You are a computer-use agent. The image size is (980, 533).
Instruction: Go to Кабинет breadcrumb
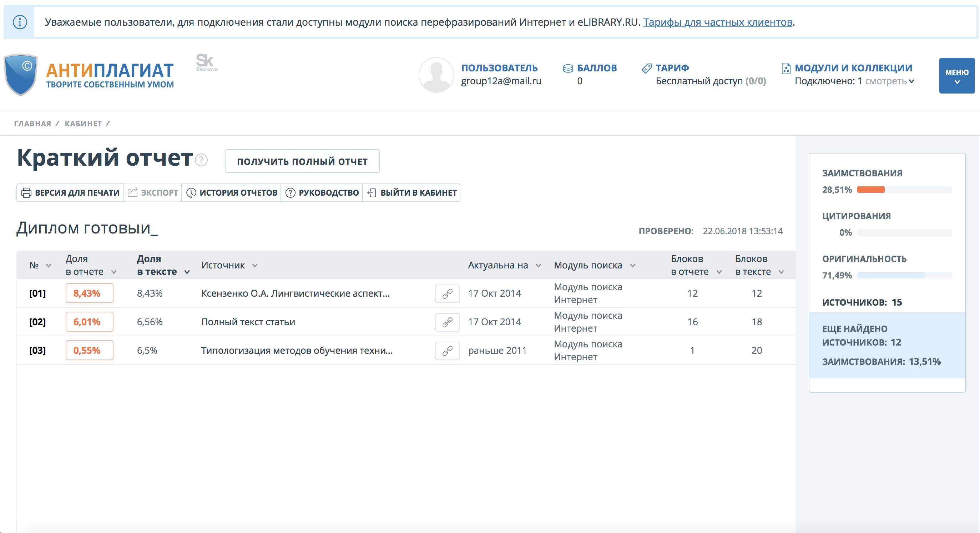tap(83, 124)
